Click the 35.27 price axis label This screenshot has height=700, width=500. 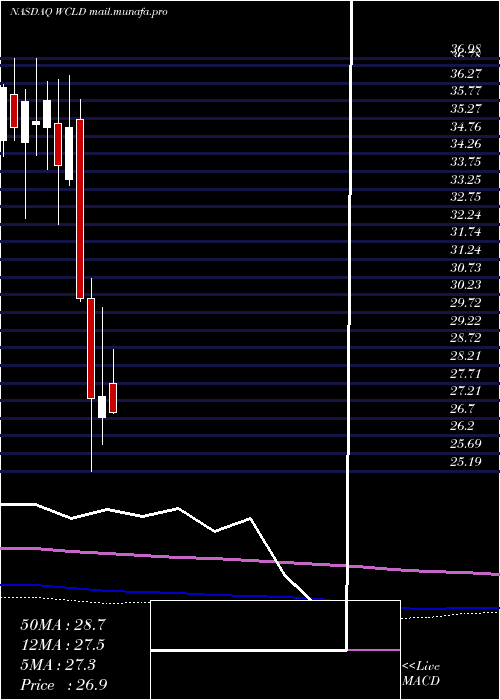467,109
